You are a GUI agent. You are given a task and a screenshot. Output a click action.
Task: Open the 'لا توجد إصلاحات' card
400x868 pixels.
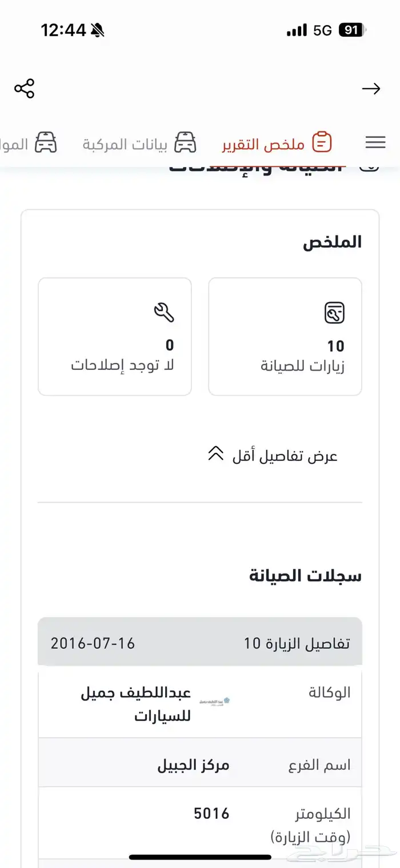[115, 336]
